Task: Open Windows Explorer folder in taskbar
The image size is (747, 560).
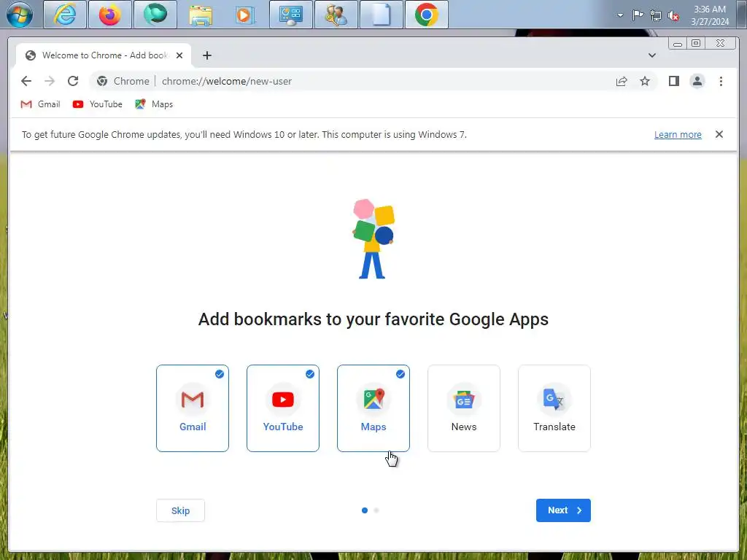Action: point(201,15)
